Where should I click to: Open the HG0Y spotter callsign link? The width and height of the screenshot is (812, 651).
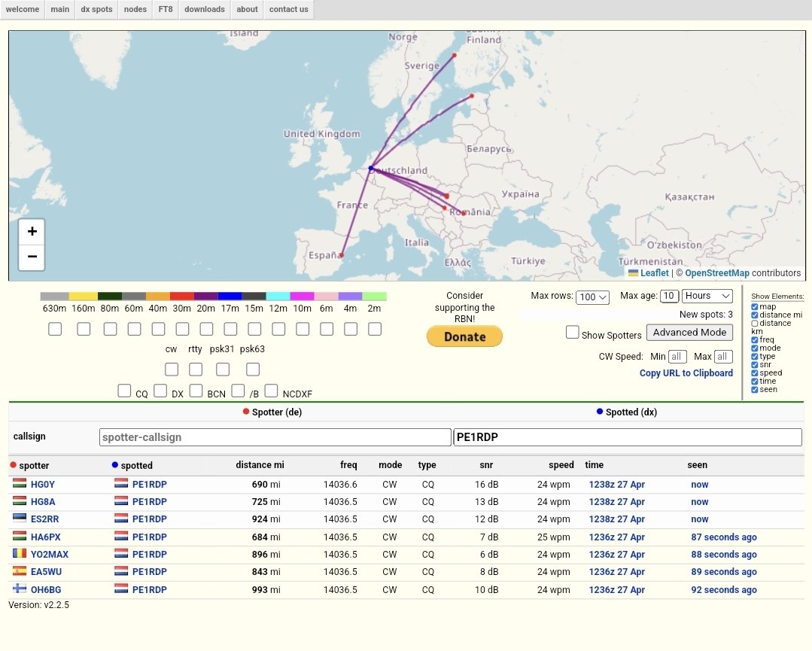click(42, 484)
